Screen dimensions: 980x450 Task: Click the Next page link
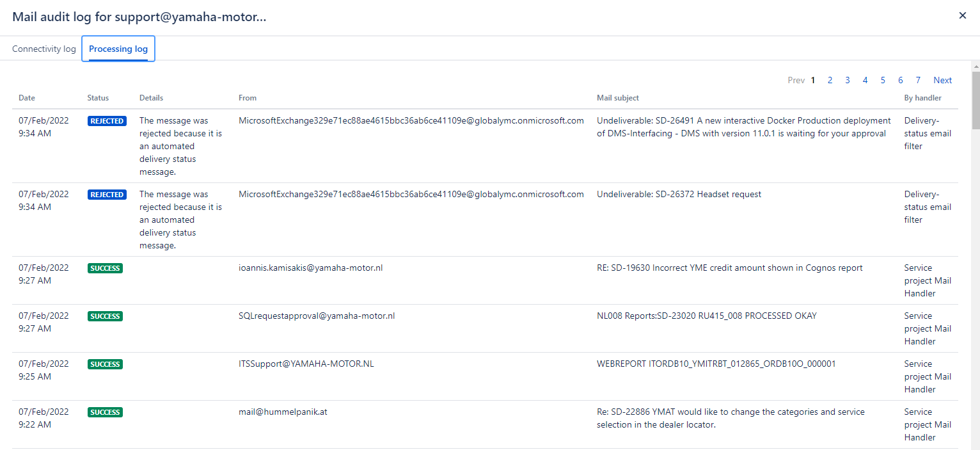pyautogui.click(x=942, y=80)
